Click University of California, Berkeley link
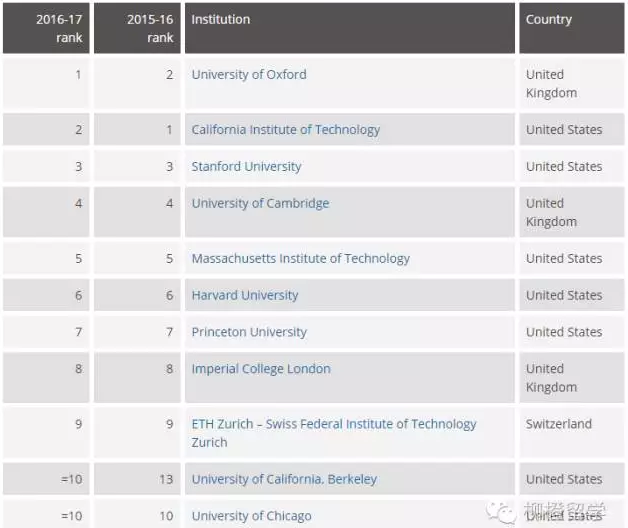This screenshot has width=628, height=528. click(284, 479)
